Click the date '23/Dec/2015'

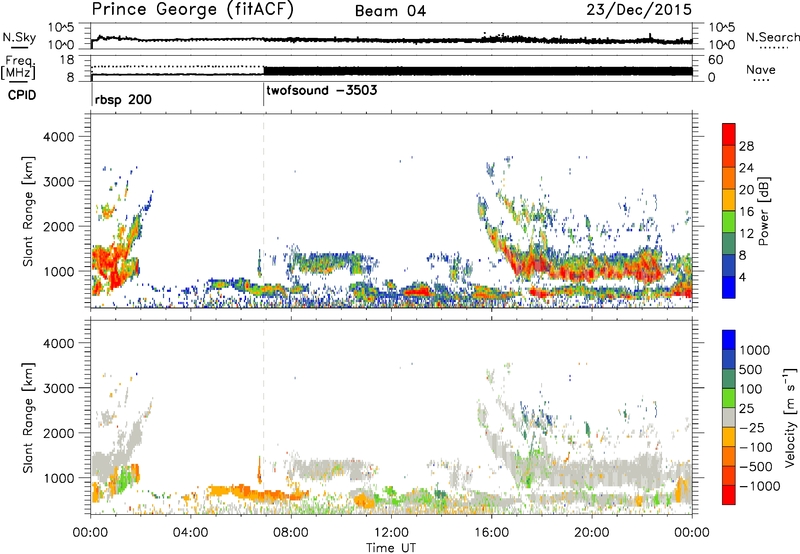click(x=639, y=10)
